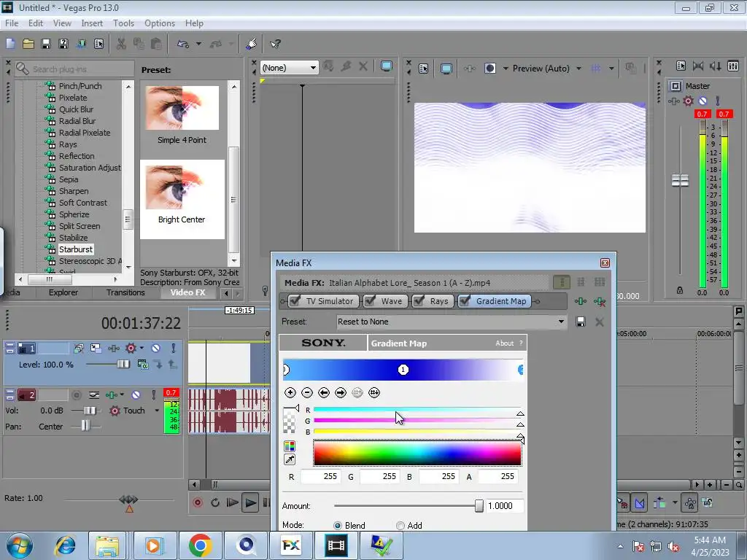Open the Options menu
This screenshot has height=560, width=747.
160,23
